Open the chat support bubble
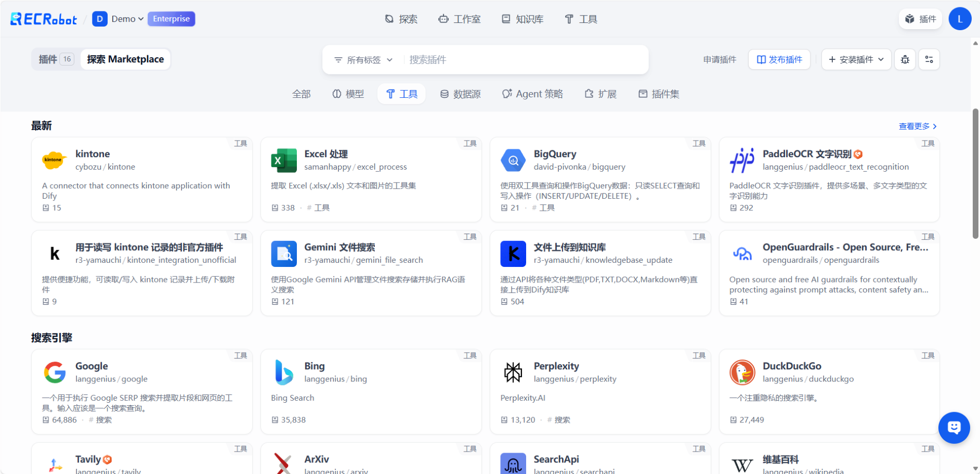Image resolution: width=980 pixels, height=474 pixels. click(954, 428)
